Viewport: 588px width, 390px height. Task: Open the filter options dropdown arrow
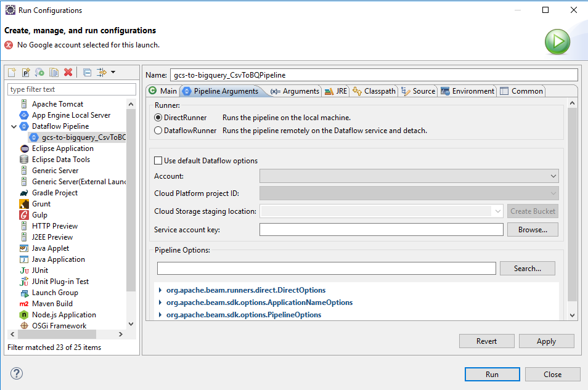point(113,72)
